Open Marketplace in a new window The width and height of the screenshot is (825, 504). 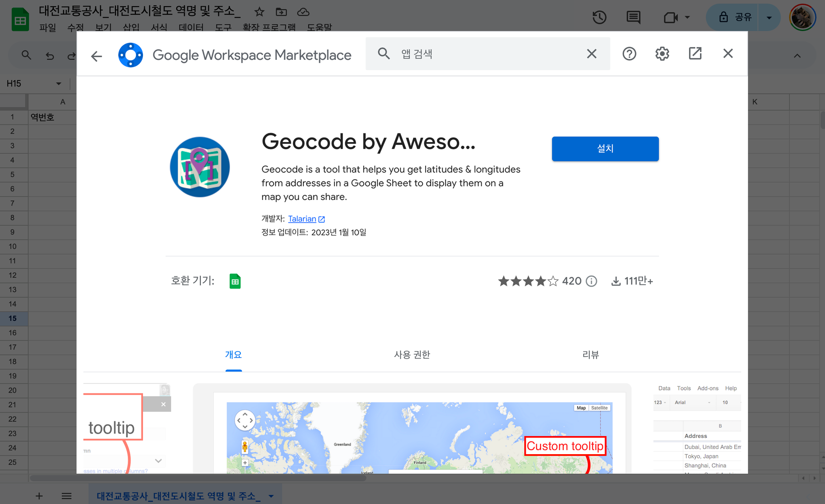click(695, 54)
